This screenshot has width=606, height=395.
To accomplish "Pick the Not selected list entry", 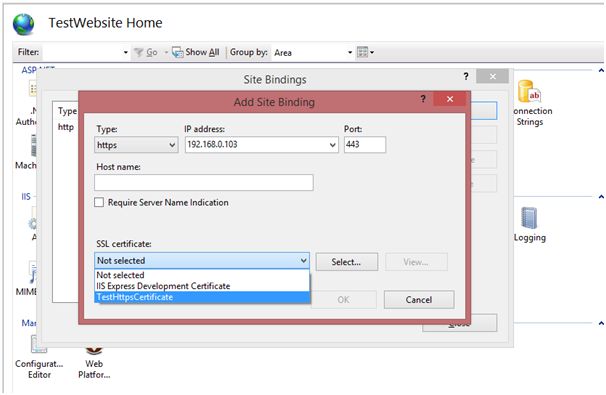I will [x=202, y=275].
